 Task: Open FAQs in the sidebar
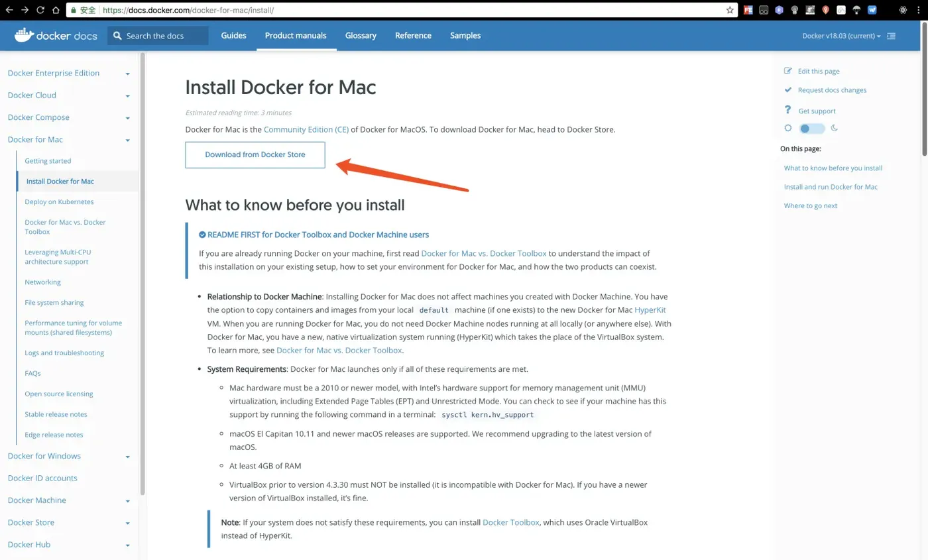pyautogui.click(x=32, y=373)
